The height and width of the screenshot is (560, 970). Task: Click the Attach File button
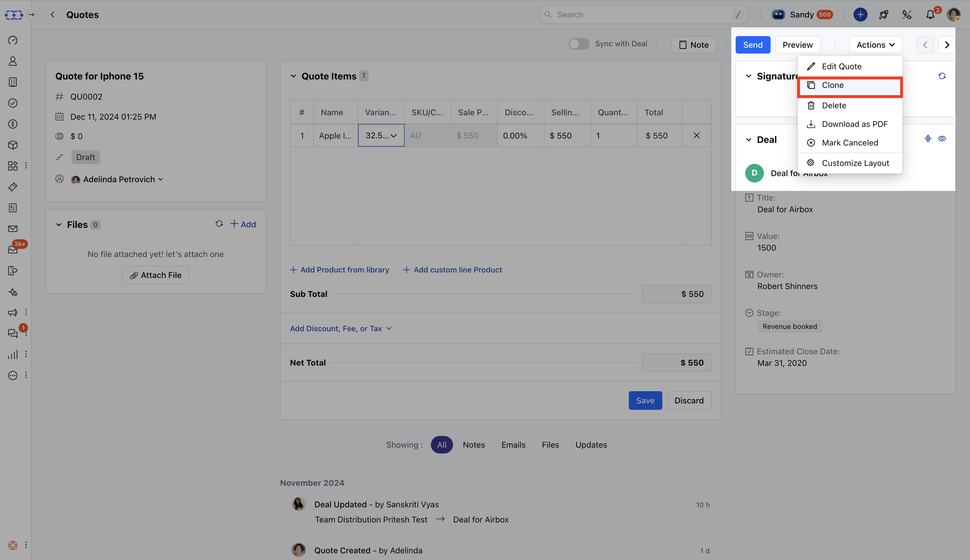(x=155, y=275)
